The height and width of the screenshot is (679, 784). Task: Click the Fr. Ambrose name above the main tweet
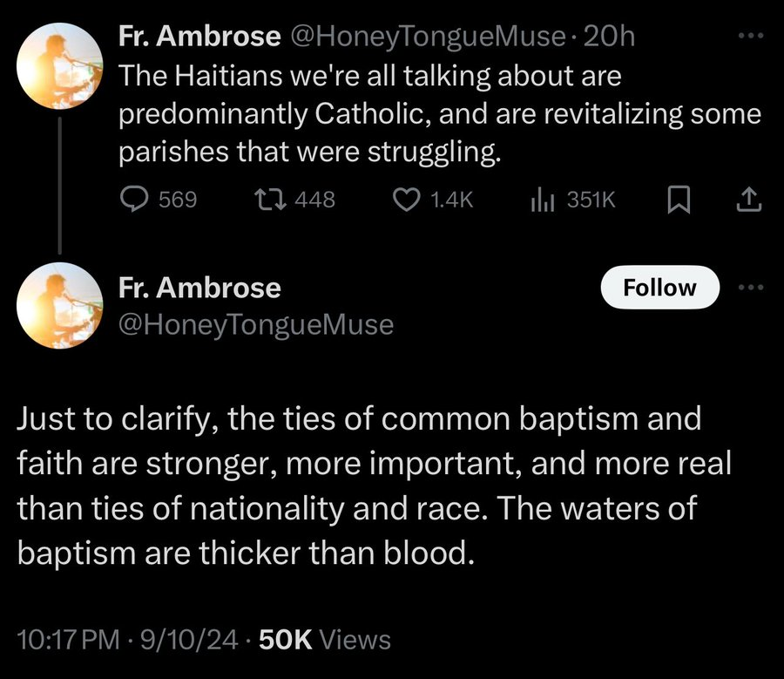pyautogui.click(x=199, y=287)
